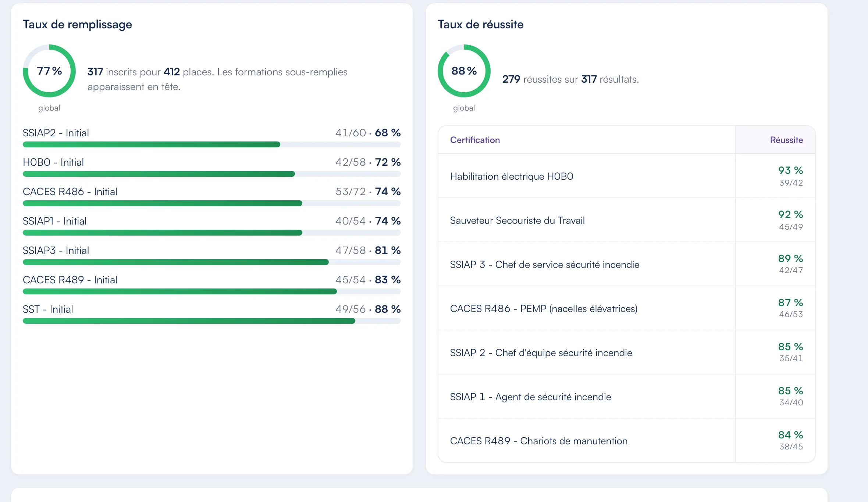
Task: Select the Habilitation électrique H0B0 row
Action: point(627,176)
